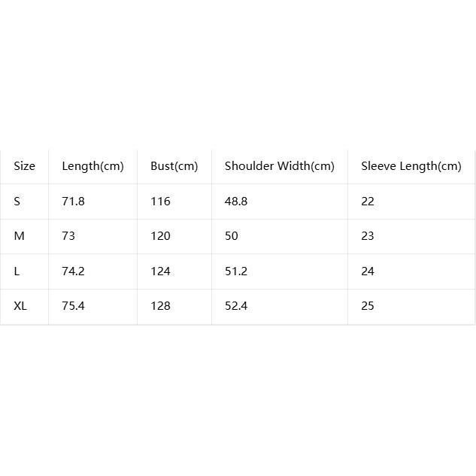Click the Length(cm) column header

(93, 166)
